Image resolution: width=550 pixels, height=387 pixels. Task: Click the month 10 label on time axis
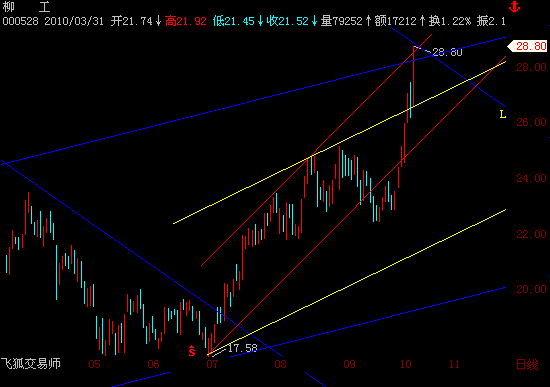tap(405, 365)
